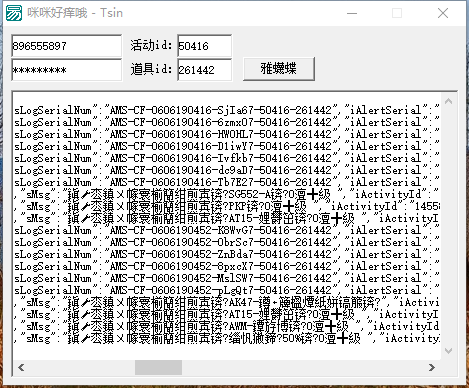Click the log line containing ObrSc7
This screenshot has height=388, width=469.
(x=227, y=242)
